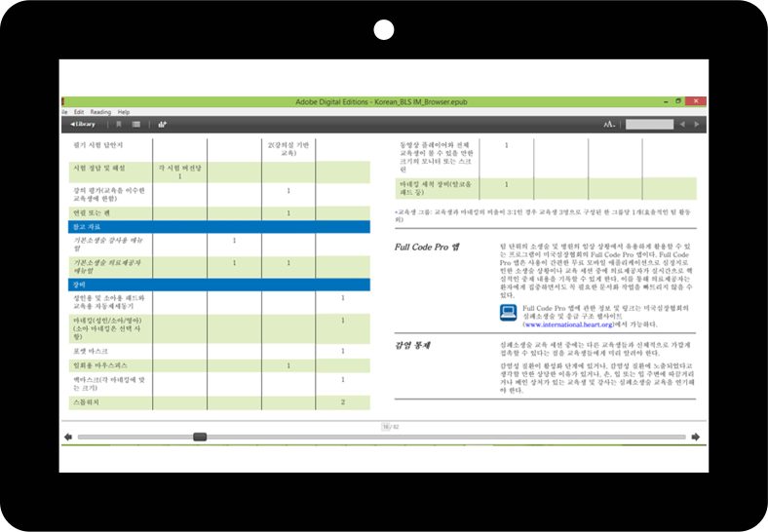Focus the search field in the toolbar

pyautogui.click(x=649, y=125)
